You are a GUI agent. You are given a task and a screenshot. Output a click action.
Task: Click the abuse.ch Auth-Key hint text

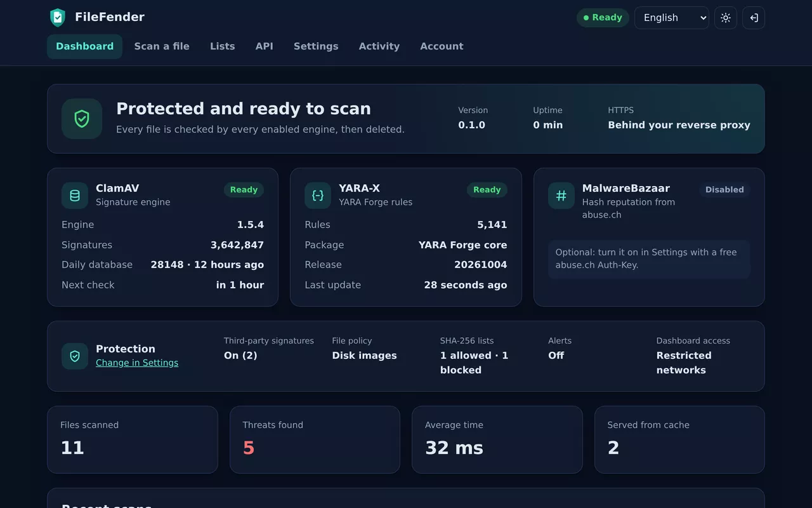(x=649, y=259)
